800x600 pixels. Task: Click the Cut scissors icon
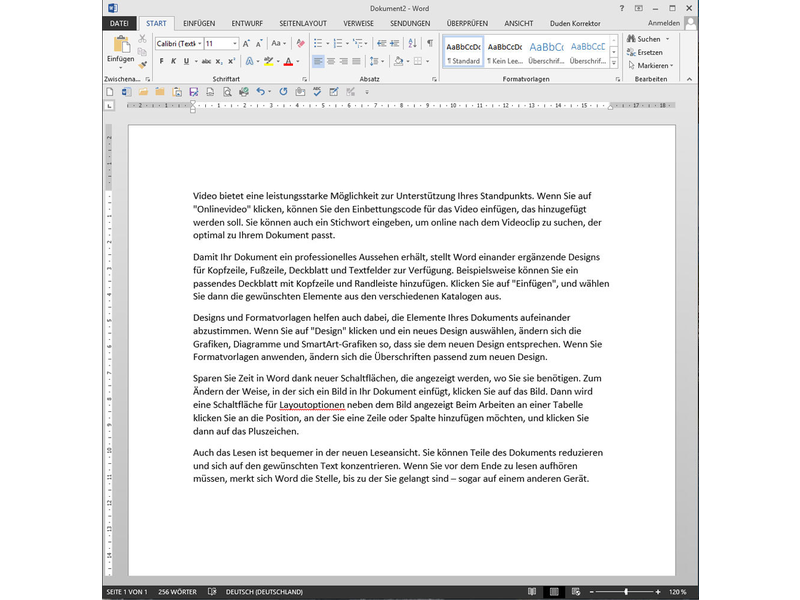[142, 39]
